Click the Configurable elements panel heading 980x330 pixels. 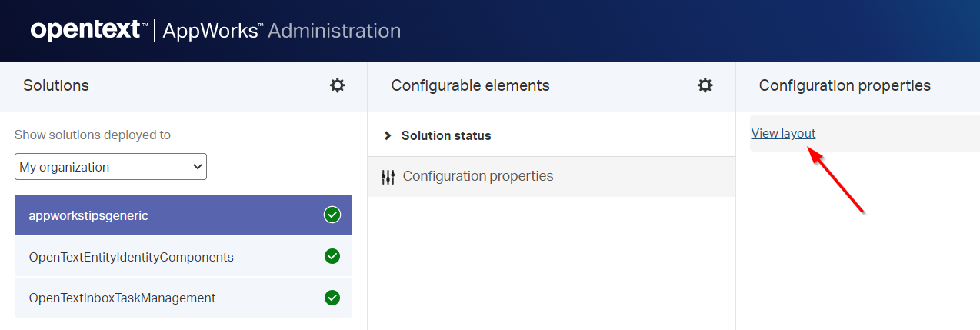point(470,85)
